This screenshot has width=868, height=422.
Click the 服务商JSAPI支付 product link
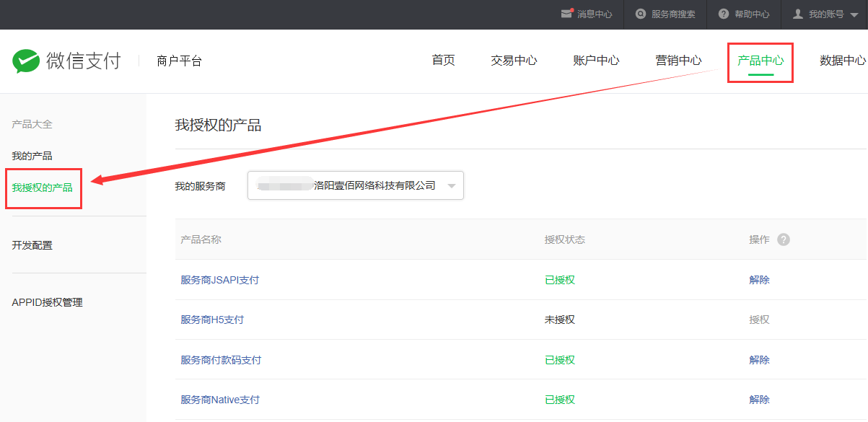pyautogui.click(x=219, y=280)
